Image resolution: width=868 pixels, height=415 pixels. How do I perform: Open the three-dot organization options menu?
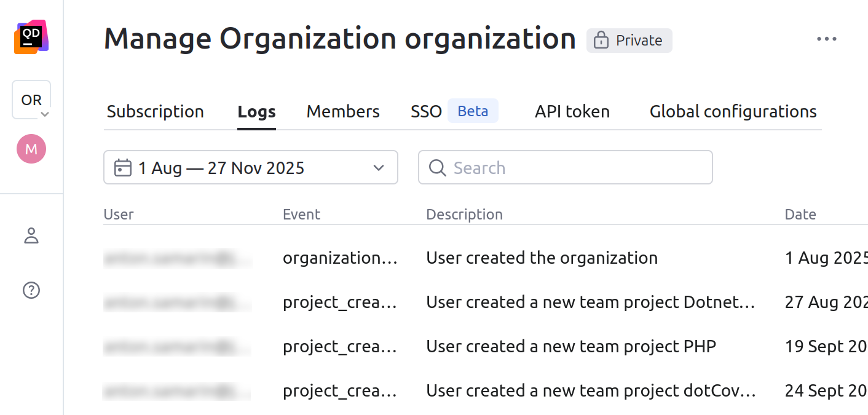(x=827, y=39)
